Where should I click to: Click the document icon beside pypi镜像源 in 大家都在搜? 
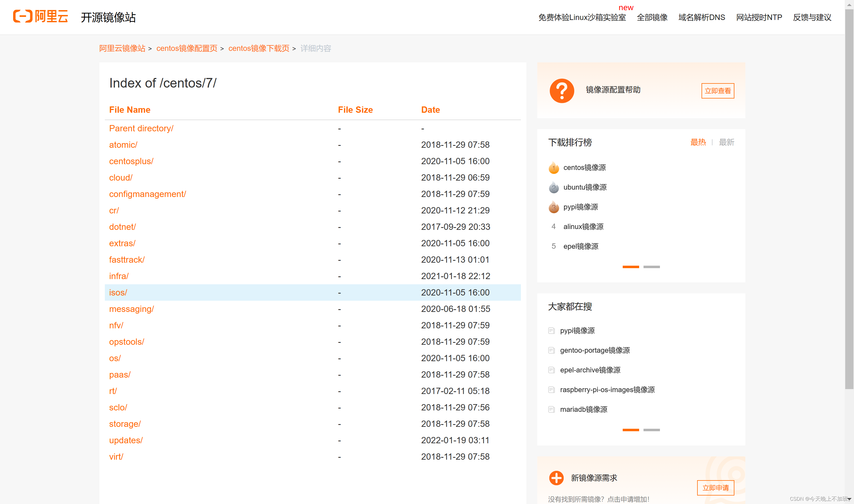(x=551, y=331)
